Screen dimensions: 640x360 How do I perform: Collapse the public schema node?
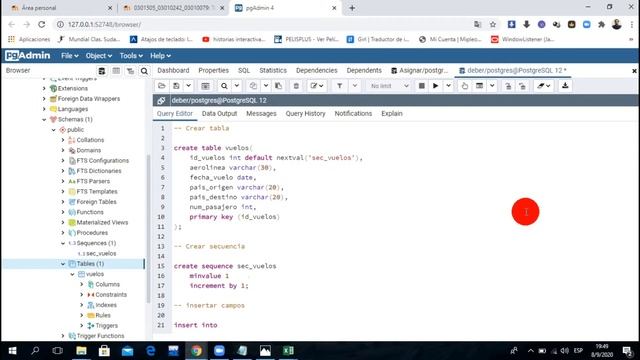(x=53, y=130)
